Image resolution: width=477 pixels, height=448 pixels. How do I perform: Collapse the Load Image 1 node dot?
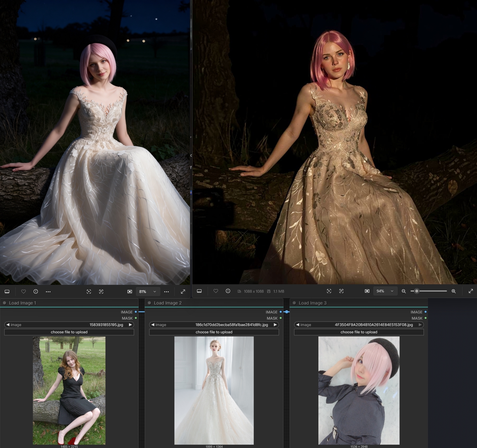(x=4, y=303)
